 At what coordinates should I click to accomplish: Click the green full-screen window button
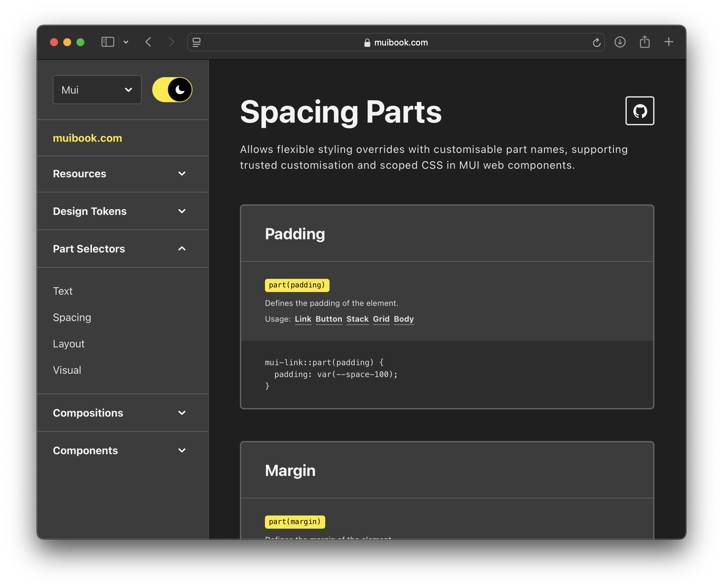click(x=81, y=42)
